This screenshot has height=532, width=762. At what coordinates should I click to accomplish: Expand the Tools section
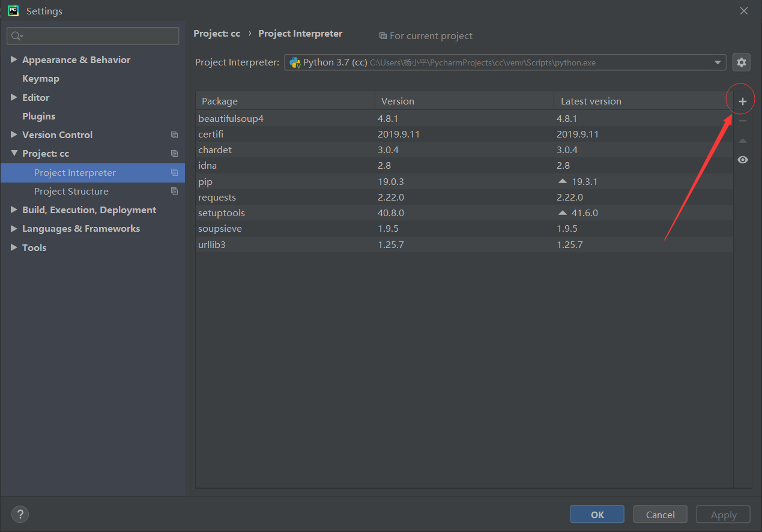[14, 247]
